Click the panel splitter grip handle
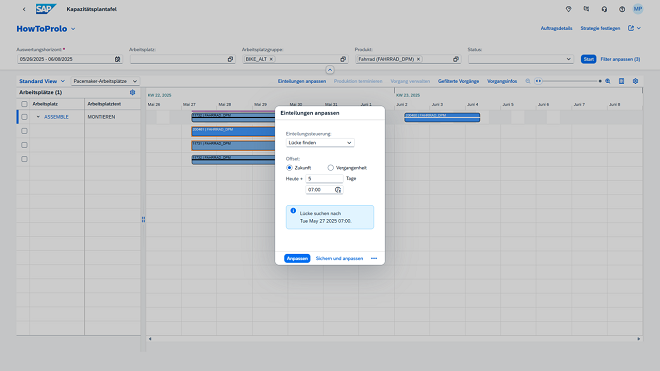 point(144,219)
